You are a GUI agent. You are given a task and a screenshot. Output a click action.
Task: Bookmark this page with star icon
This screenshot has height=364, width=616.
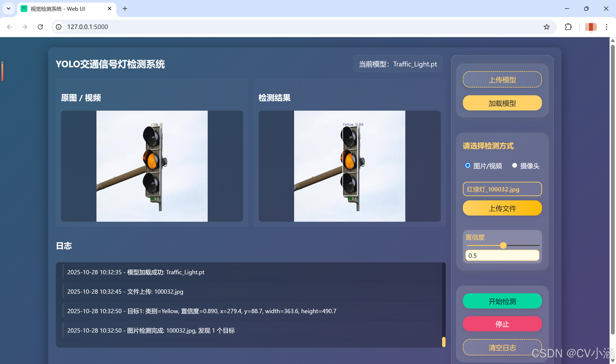[546, 27]
